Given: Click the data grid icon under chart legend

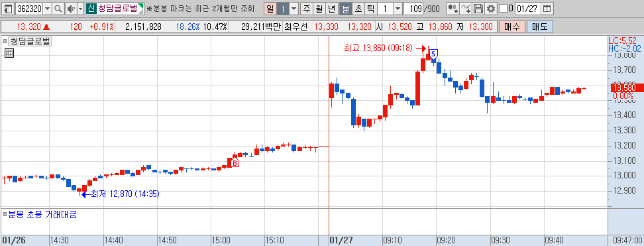Looking at the screenshot, I should point(9,52).
